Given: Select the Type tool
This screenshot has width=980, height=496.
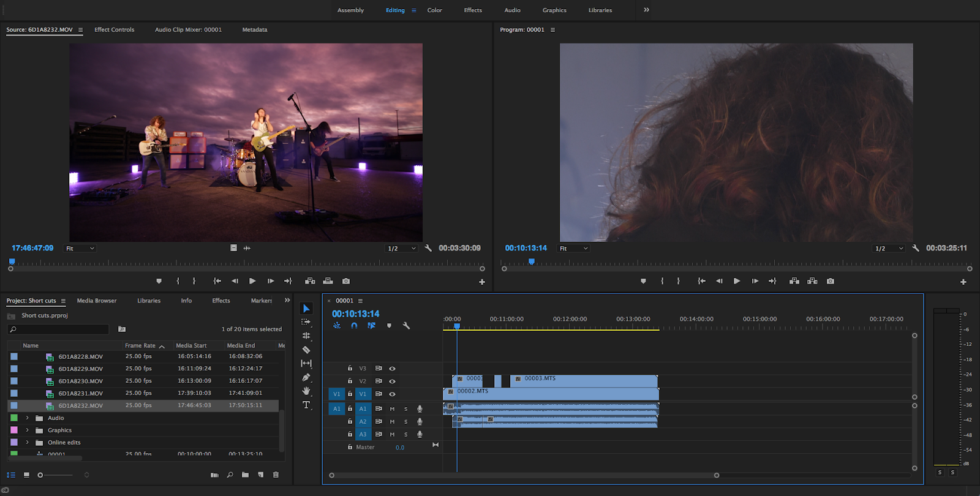Looking at the screenshot, I should (306, 405).
